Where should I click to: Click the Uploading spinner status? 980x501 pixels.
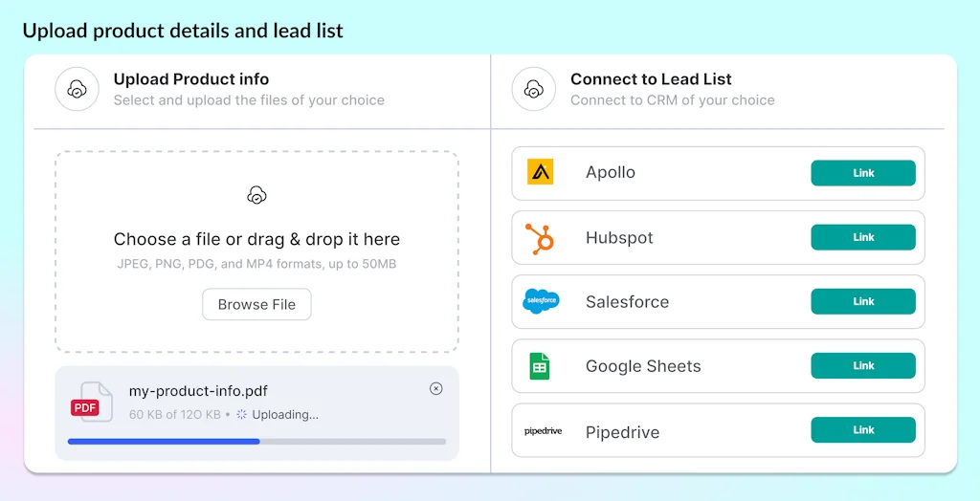278,414
